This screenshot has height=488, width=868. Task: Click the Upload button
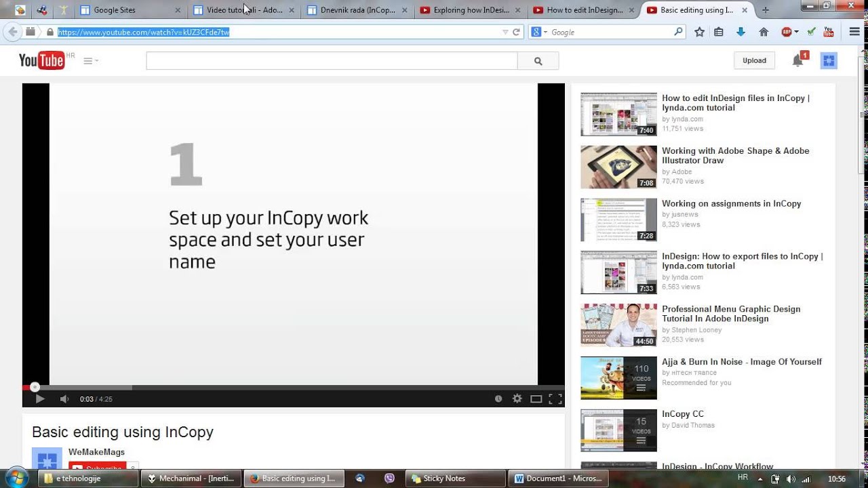coord(754,60)
